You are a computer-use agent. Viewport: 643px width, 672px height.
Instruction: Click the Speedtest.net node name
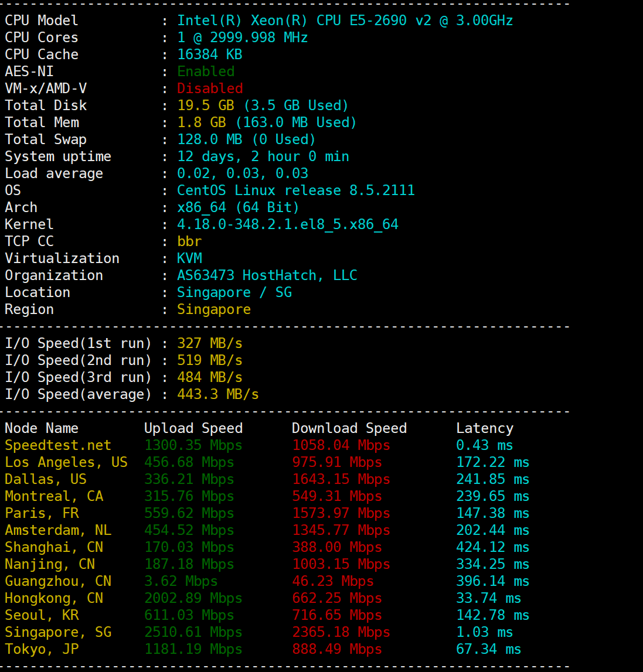tap(57, 445)
